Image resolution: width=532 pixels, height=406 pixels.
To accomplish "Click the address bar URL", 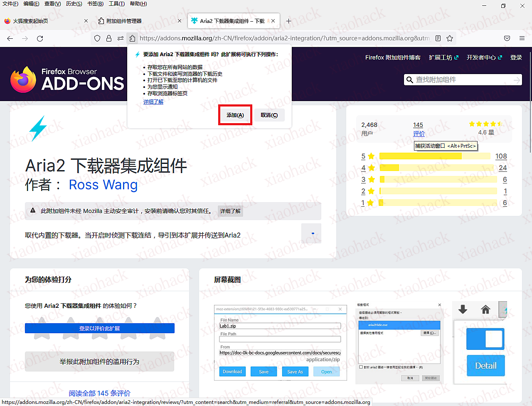I will [285, 38].
